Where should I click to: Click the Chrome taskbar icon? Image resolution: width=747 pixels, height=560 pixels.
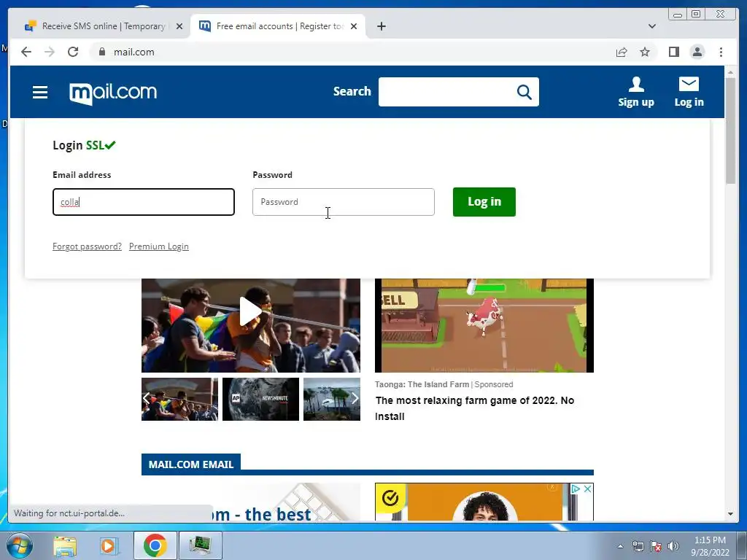pyautogui.click(x=155, y=545)
